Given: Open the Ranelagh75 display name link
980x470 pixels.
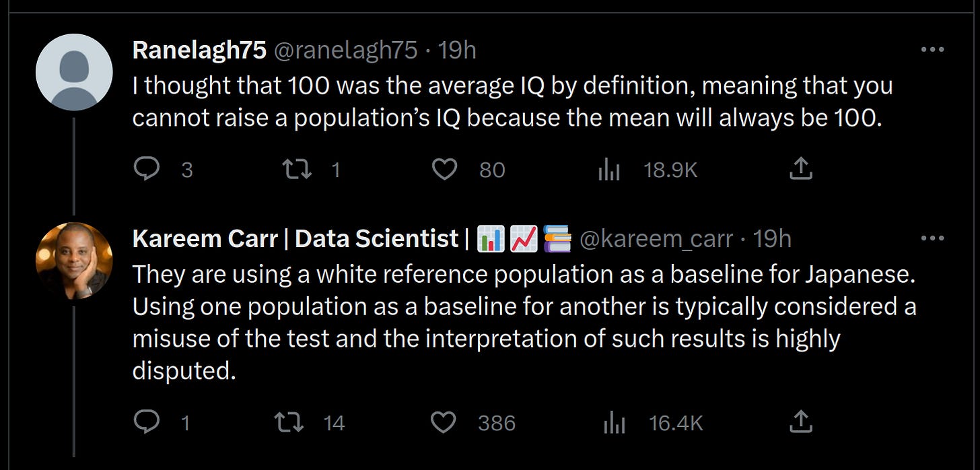Looking at the screenshot, I should (x=199, y=50).
